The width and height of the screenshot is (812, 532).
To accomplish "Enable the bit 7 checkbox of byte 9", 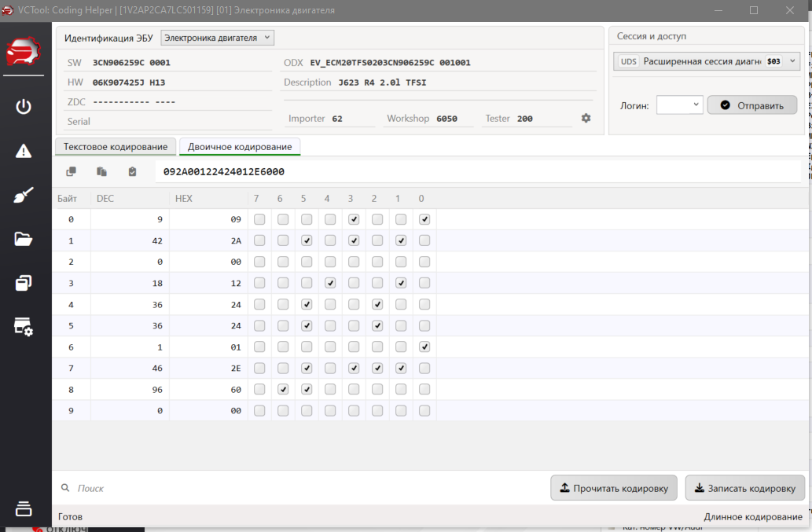I will (259, 410).
